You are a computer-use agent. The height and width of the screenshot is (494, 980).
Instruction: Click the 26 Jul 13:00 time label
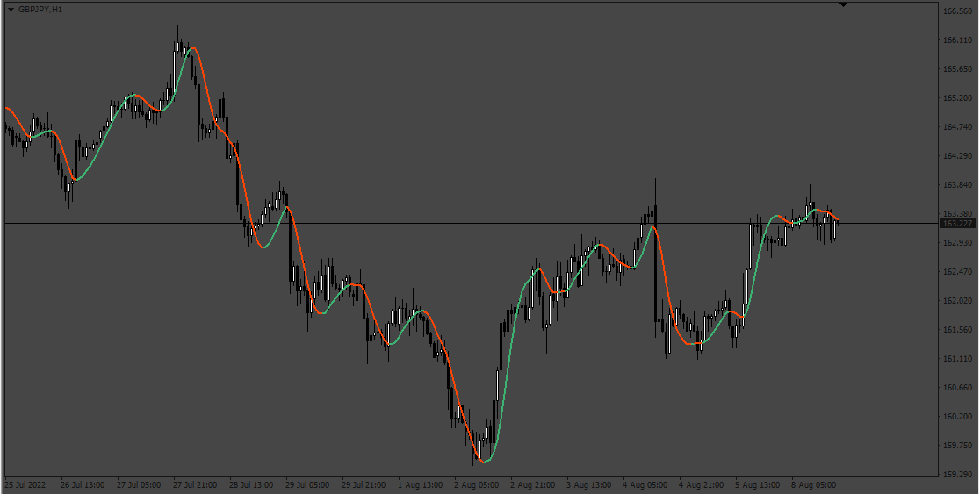pyautogui.click(x=83, y=485)
